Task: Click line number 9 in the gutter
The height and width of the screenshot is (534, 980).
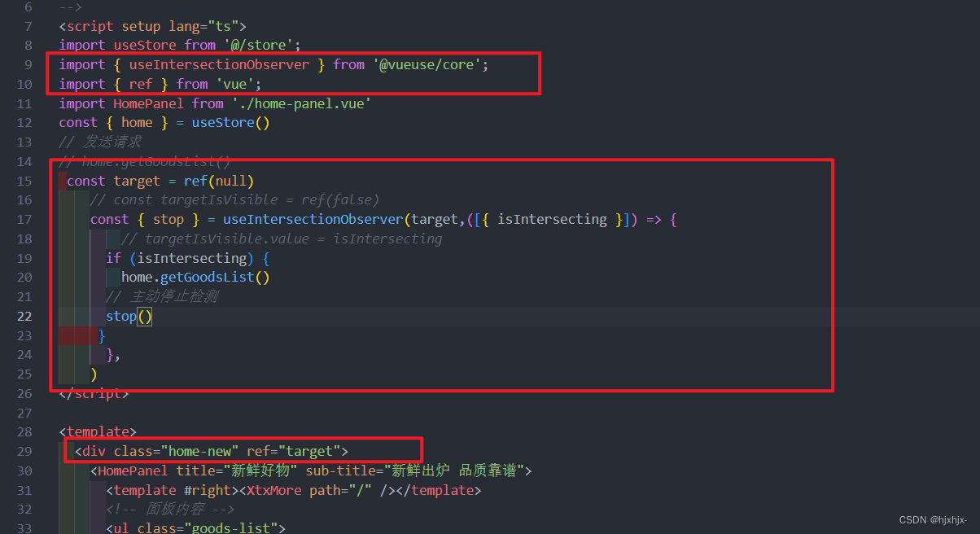Action: tap(28, 65)
